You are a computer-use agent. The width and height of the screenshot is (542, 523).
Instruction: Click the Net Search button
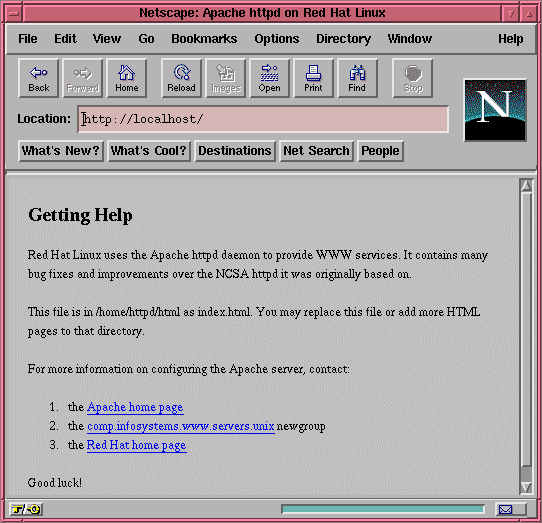click(316, 151)
